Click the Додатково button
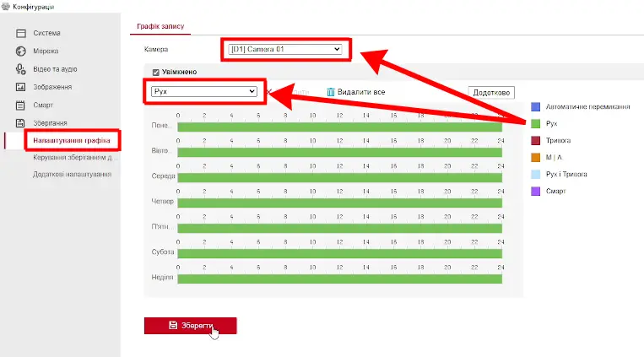Image resolution: width=644 pixels, height=357 pixels. pyautogui.click(x=491, y=92)
